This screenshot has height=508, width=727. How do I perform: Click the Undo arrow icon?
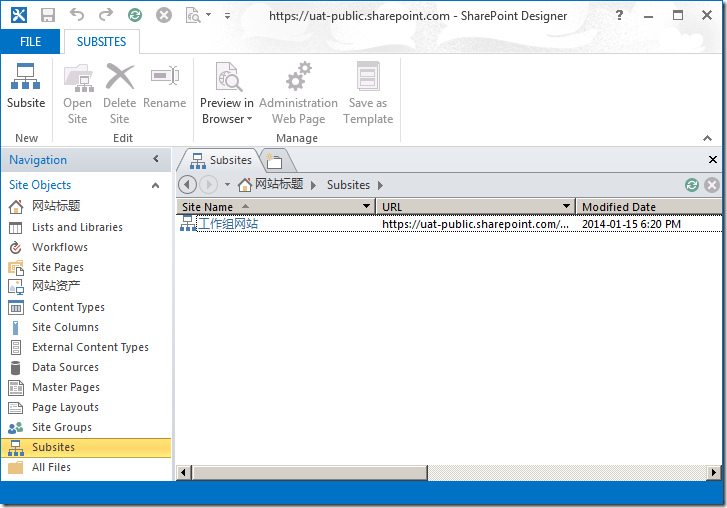tap(77, 15)
